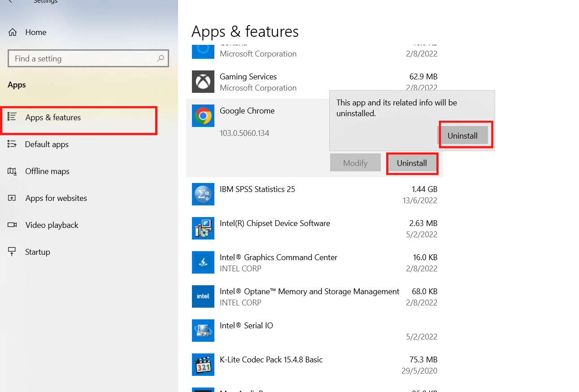Open the Home settings page
The height and width of the screenshot is (392, 579).
coord(36,32)
